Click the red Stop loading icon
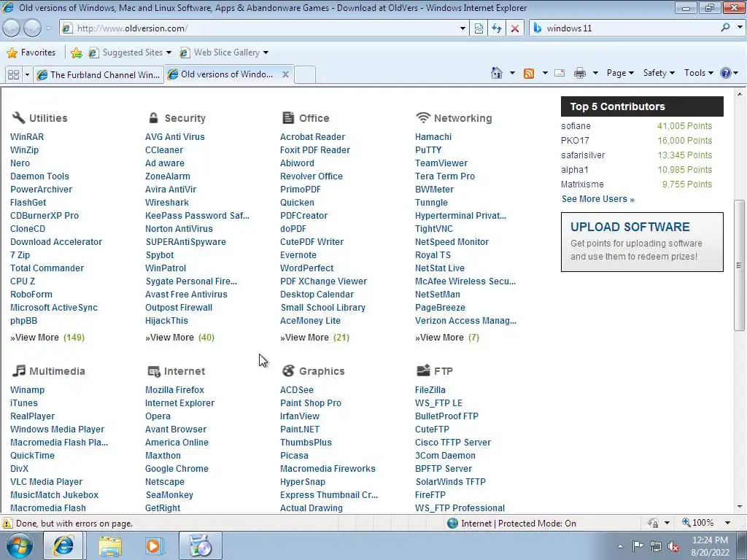 tap(515, 28)
